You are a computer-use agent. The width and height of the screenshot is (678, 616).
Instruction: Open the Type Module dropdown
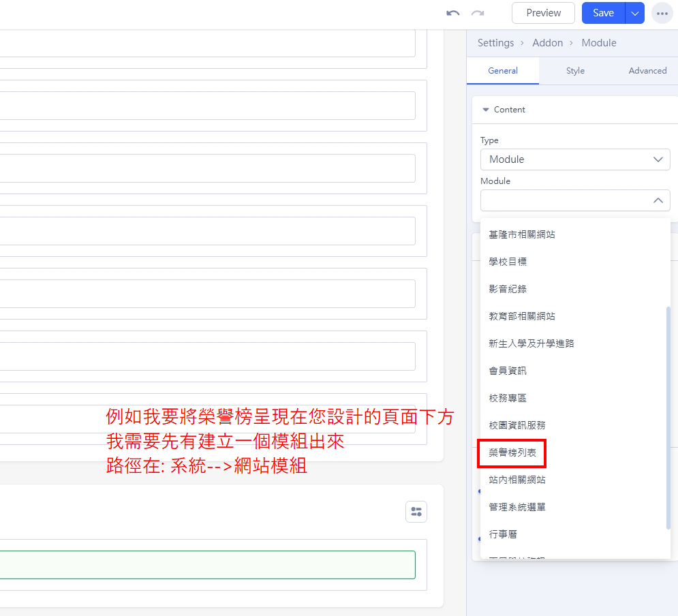pos(574,159)
